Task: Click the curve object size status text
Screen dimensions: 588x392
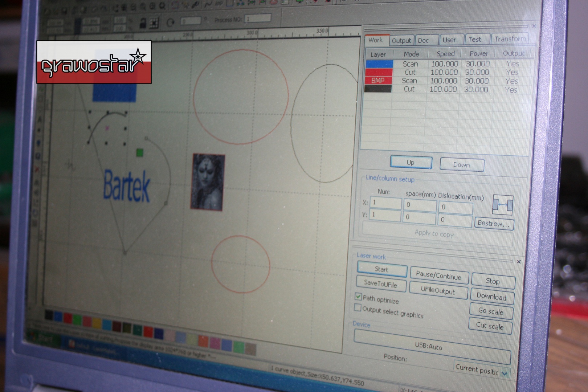Action: pos(317,375)
